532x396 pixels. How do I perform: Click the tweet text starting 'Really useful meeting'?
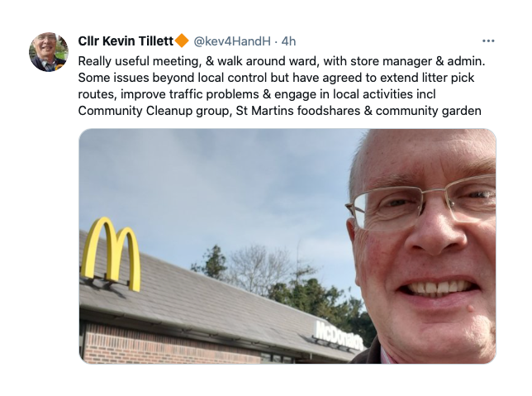tap(281, 86)
